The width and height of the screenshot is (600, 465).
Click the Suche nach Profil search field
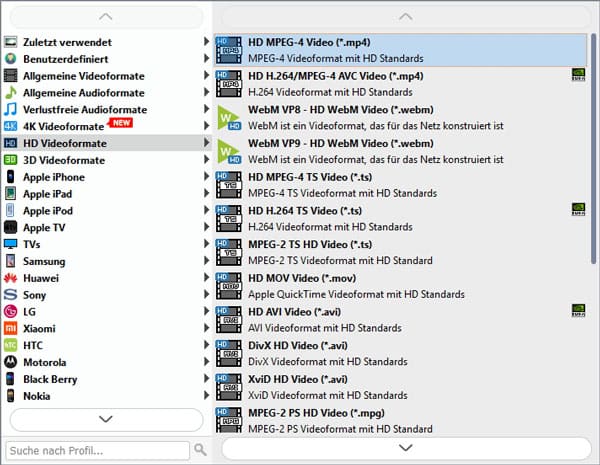97,450
